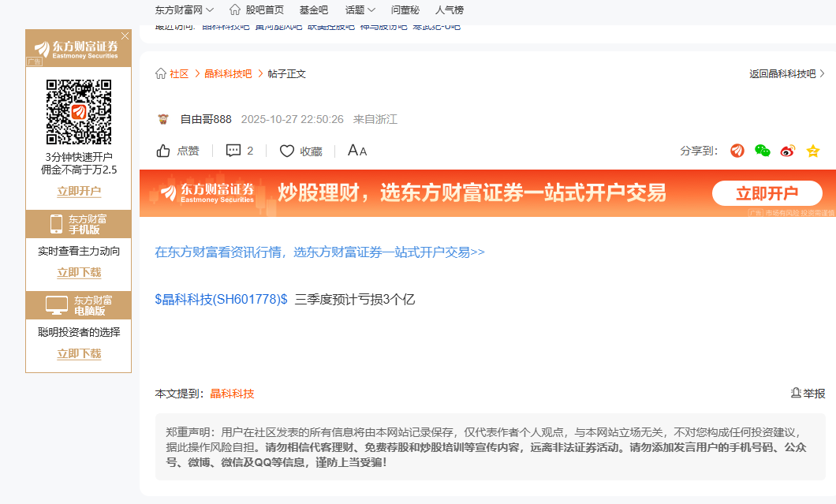Click the heart favorite icon
Viewport: 836px width, 504px height.
coord(287,151)
